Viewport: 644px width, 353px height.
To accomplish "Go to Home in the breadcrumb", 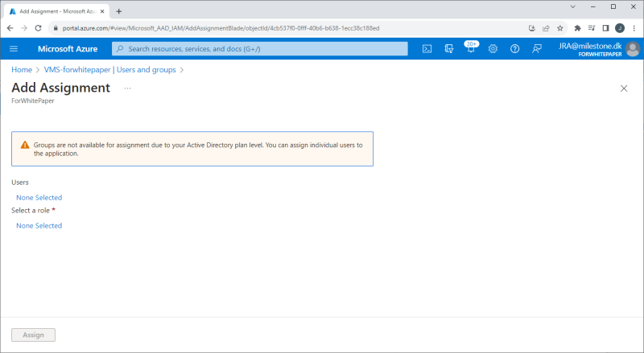I will (22, 70).
